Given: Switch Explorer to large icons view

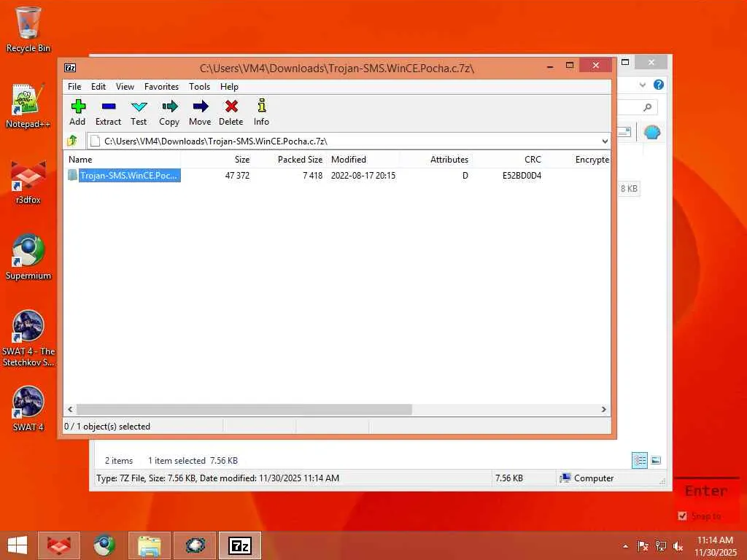Looking at the screenshot, I should tap(656, 461).
